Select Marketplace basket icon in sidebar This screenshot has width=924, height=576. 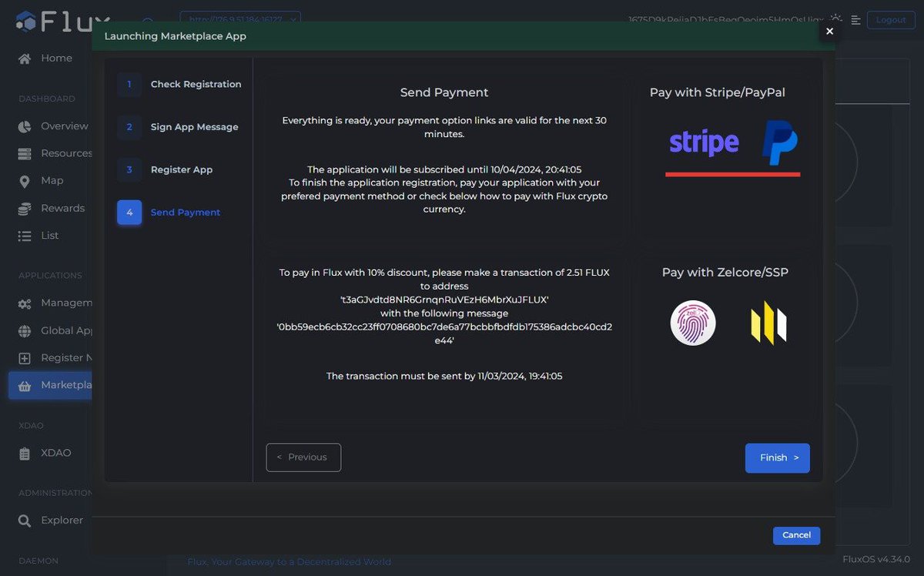pyautogui.click(x=25, y=385)
